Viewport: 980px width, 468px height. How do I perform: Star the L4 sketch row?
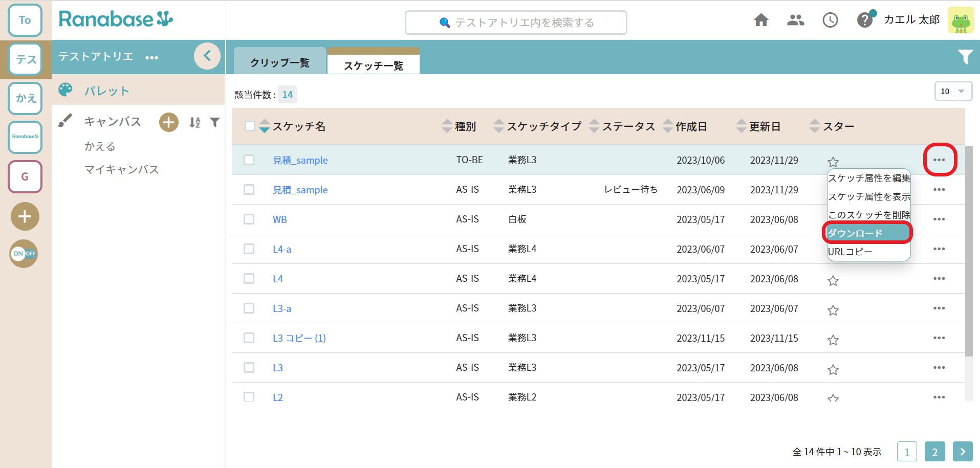[833, 280]
